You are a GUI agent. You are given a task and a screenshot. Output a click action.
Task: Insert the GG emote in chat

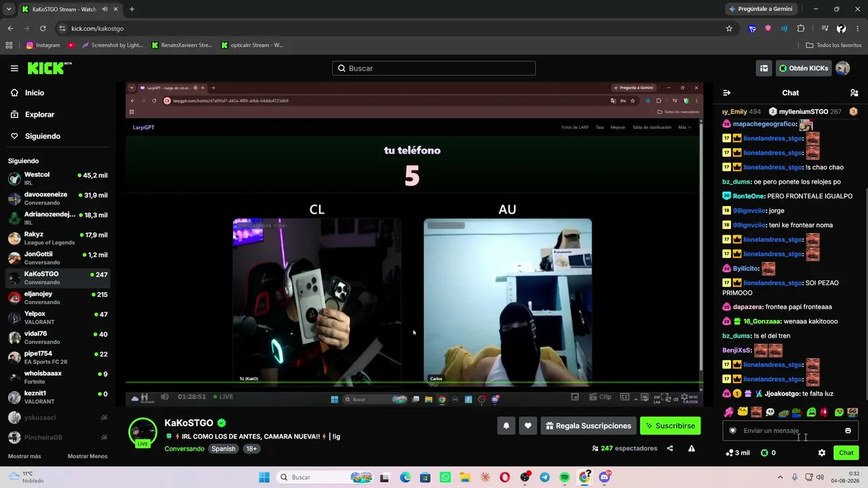coord(852,412)
